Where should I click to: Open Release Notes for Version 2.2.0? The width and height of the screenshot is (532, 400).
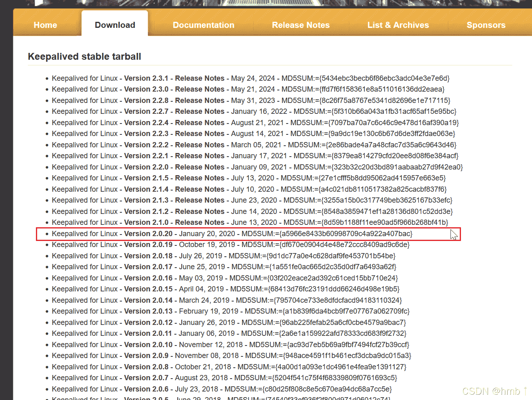pyautogui.click(x=200, y=167)
